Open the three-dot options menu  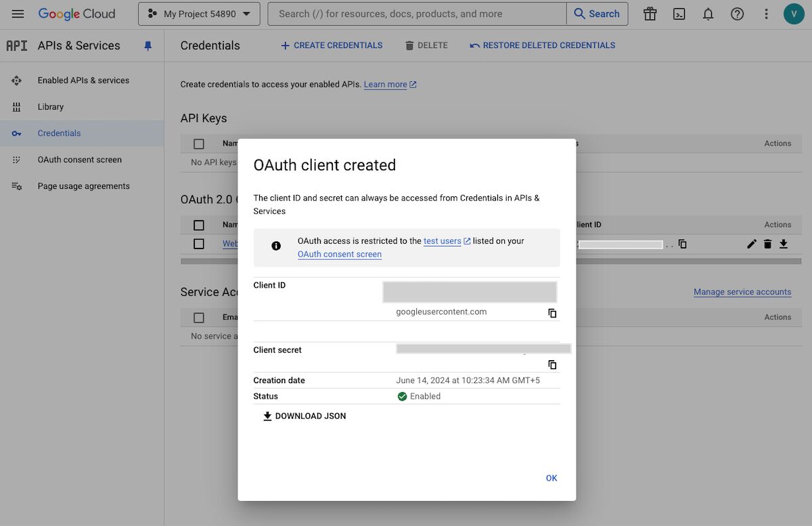coord(766,14)
